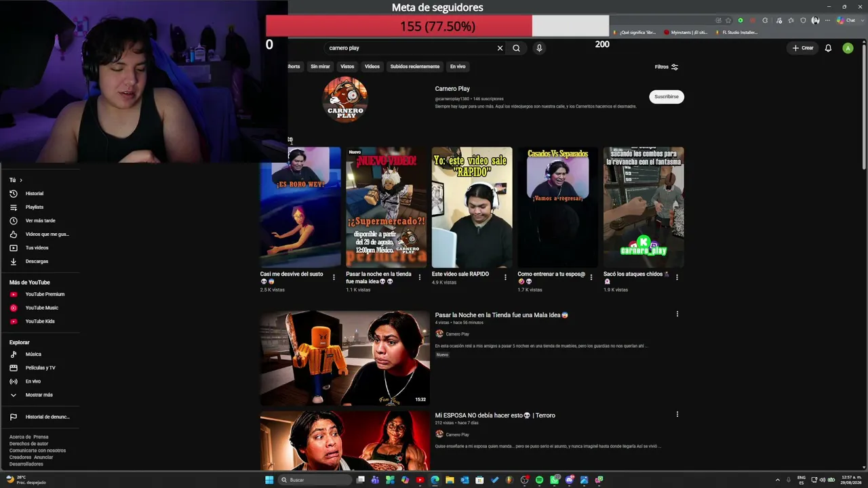Image resolution: width=868 pixels, height=488 pixels.
Task: Expand the Tú section chevron
Action: (x=21, y=180)
